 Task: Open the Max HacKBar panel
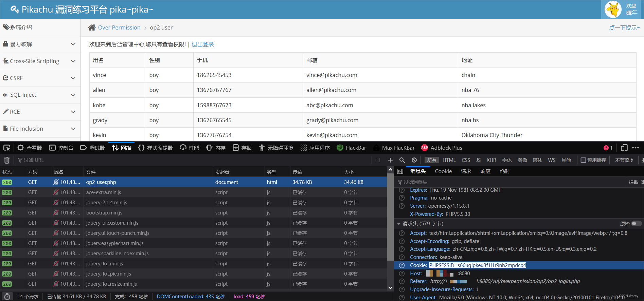(394, 148)
